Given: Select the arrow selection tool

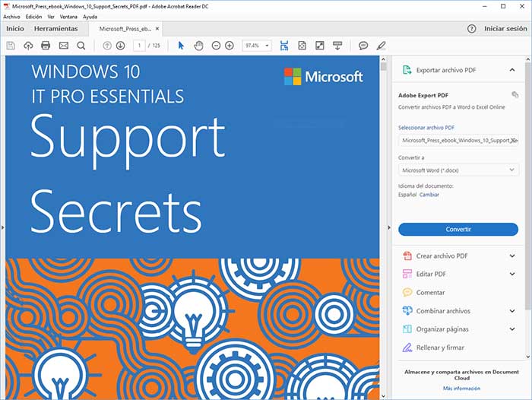Looking at the screenshot, I should click(181, 46).
